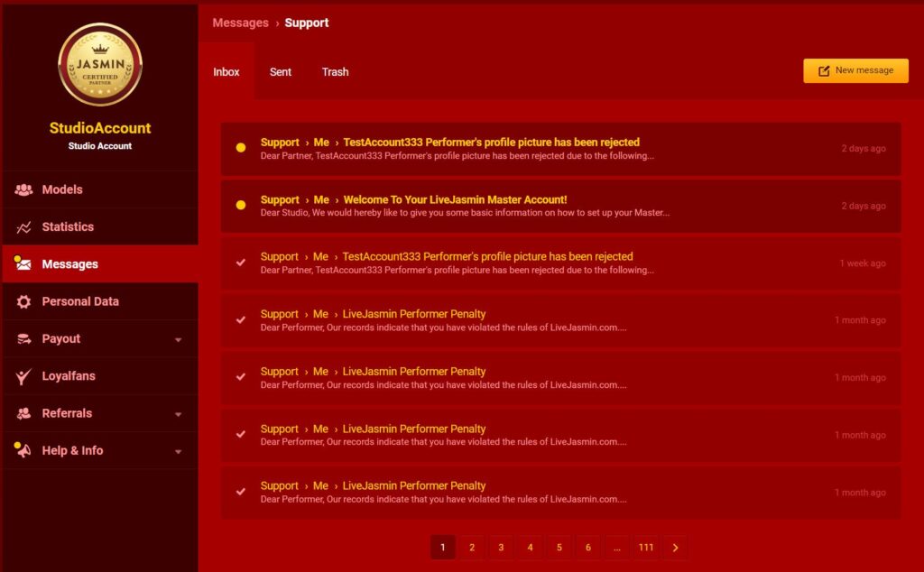Click the StudioAccount username text
This screenshot has height=572, width=924.
100,128
